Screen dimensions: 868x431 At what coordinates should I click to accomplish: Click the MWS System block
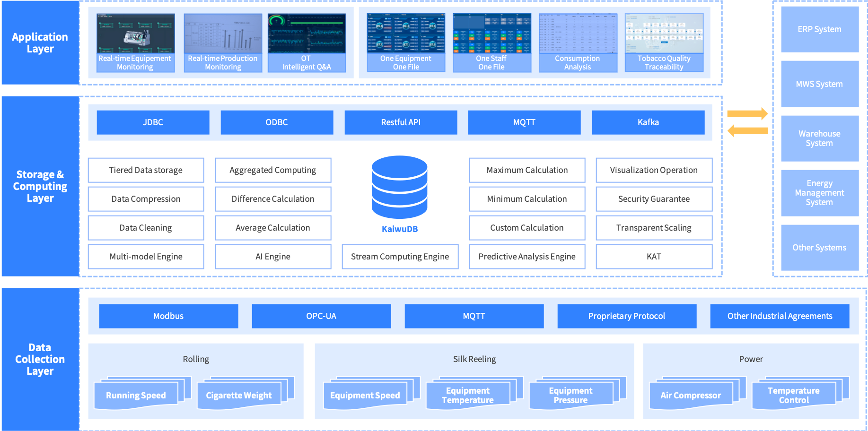coord(820,84)
